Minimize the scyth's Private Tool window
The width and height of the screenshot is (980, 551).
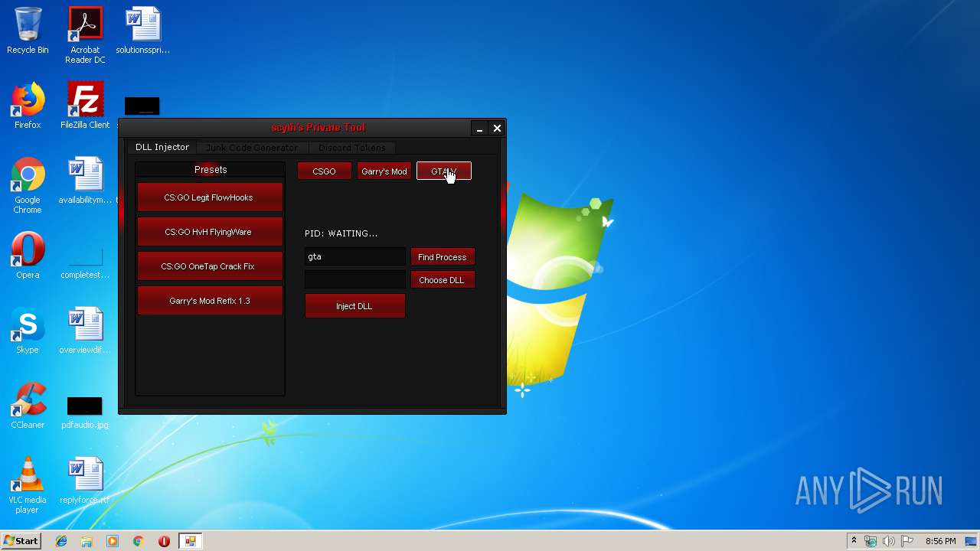click(x=479, y=129)
